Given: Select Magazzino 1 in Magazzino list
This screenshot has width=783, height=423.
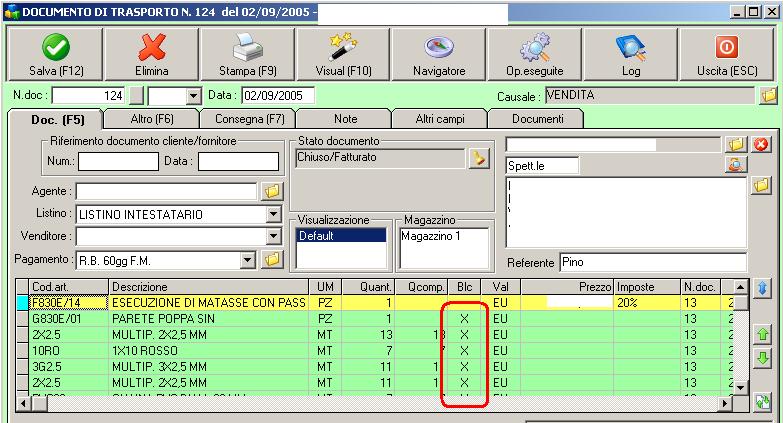Looking at the screenshot, I should point(443,236).
